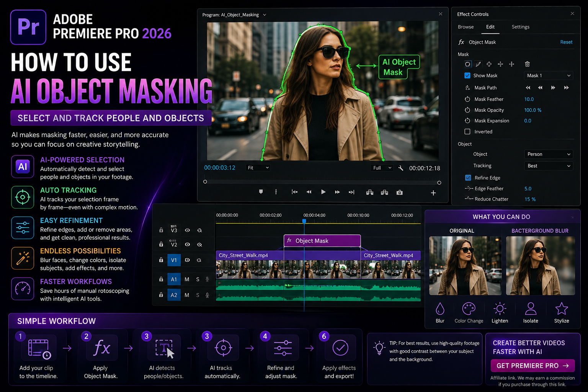
Task: Click the Reduce Chatter value 15 %
Action: point(530,199)
